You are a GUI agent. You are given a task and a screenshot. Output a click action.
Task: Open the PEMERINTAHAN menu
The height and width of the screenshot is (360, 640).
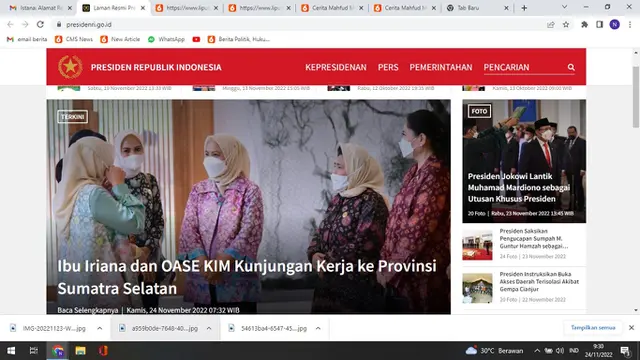[x=441, y=67]
